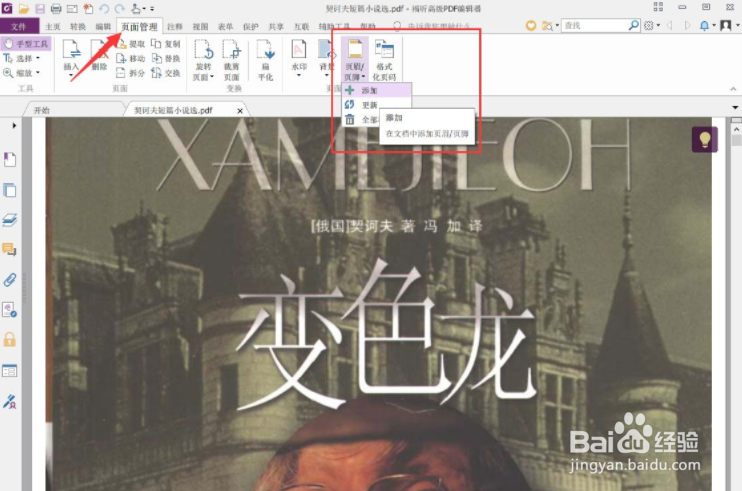The width and height of the screenshot is (742, 491).
Task: Select the 开始 start document tab
Action: pos(42,110)
